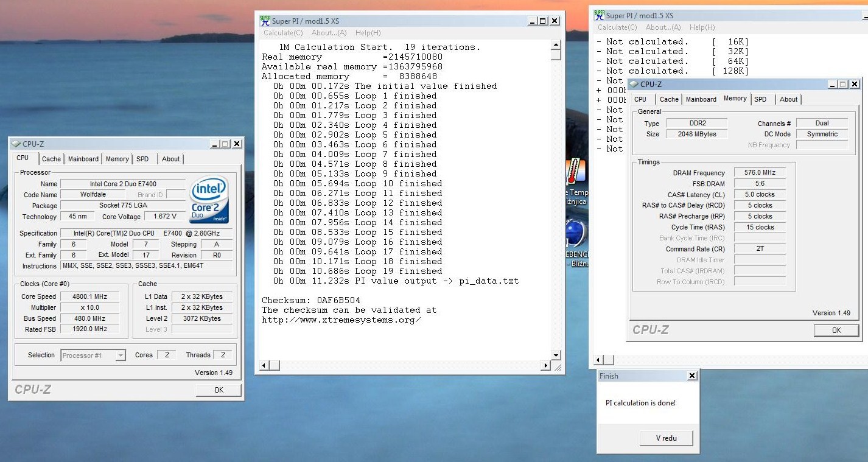The height and width of the screenshot is (462, 868).
Task: Click the Loop 19 finished line
Action: click(x=358, y=271)
